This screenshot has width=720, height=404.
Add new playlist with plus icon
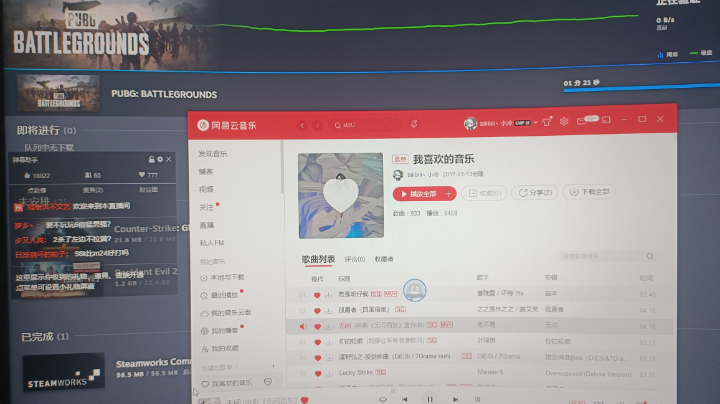pyautogui.click(x=273, y=366)
